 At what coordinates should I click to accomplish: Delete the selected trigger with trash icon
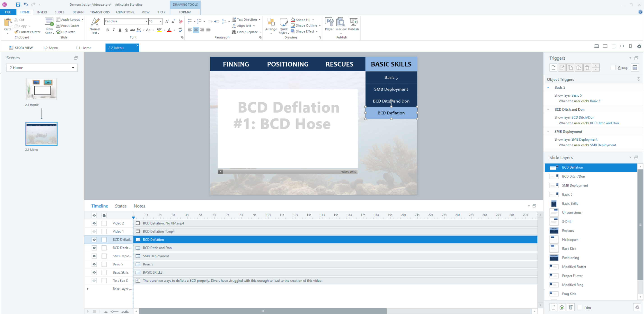587,67
